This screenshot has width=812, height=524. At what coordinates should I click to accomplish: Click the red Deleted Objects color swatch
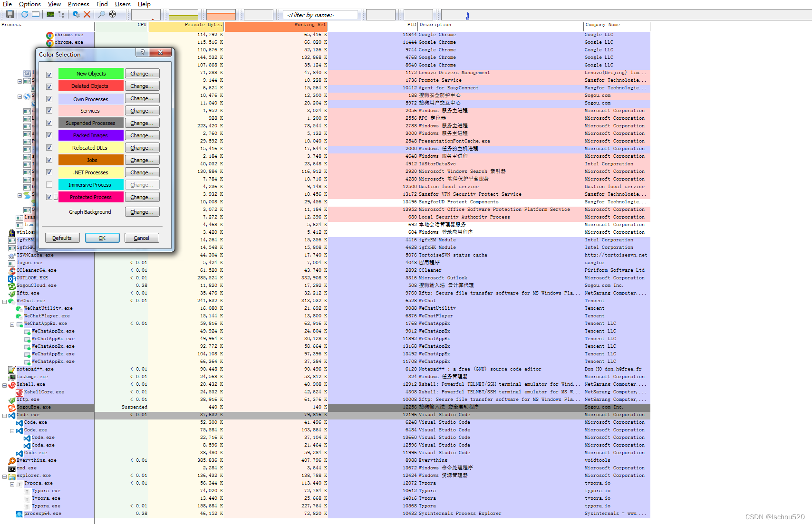click(x=91, y=86)
